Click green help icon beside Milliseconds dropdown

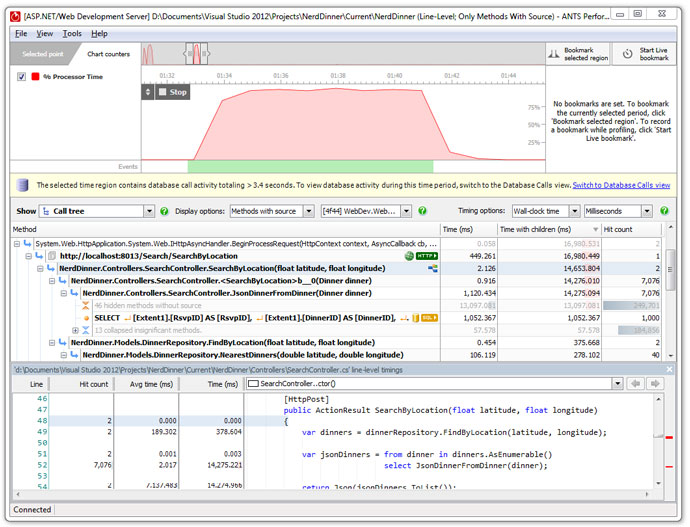[x=665, y=211]
